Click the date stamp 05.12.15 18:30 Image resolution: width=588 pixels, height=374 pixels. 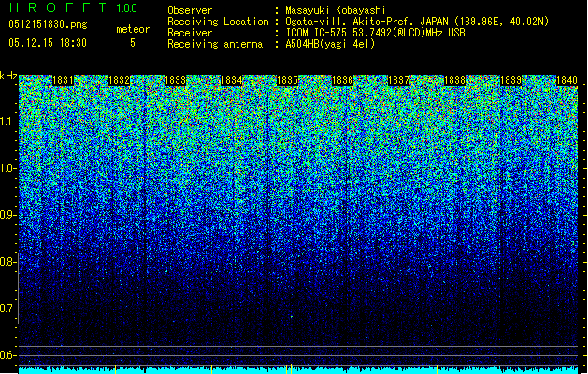tap(48, 43)
